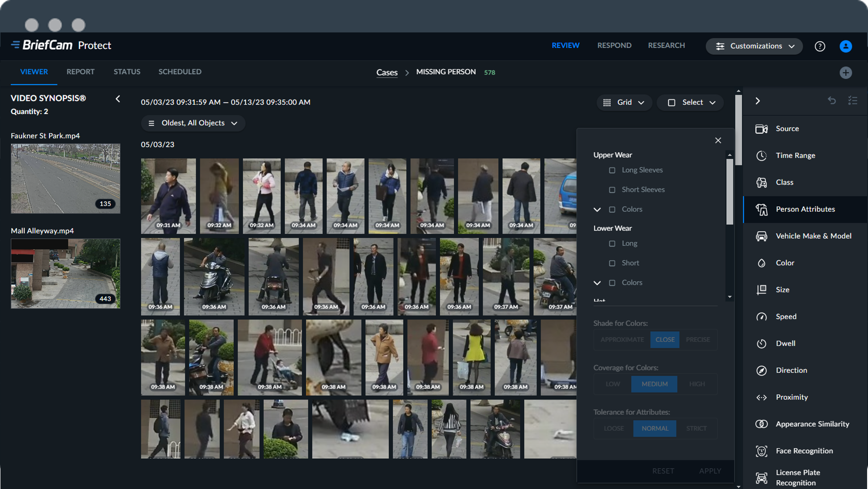This screenshot has height=489, width=868.
Task: Open the Face Recognition filter icon
Action: pos(761,451)
